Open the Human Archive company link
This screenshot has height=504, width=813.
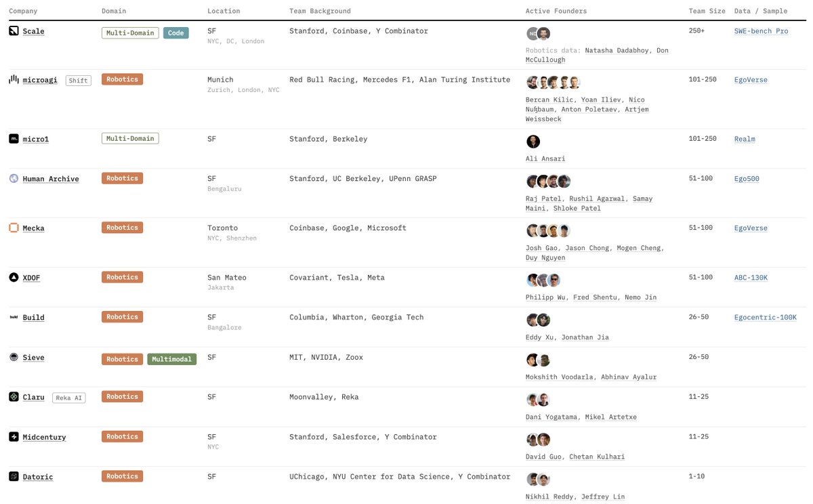[x=51, y=179]
